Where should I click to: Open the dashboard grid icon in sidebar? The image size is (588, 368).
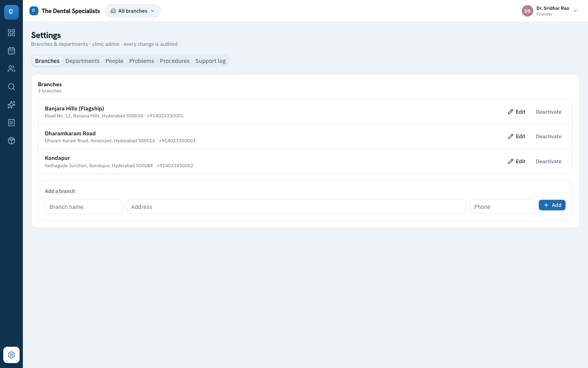click(11, 33)
